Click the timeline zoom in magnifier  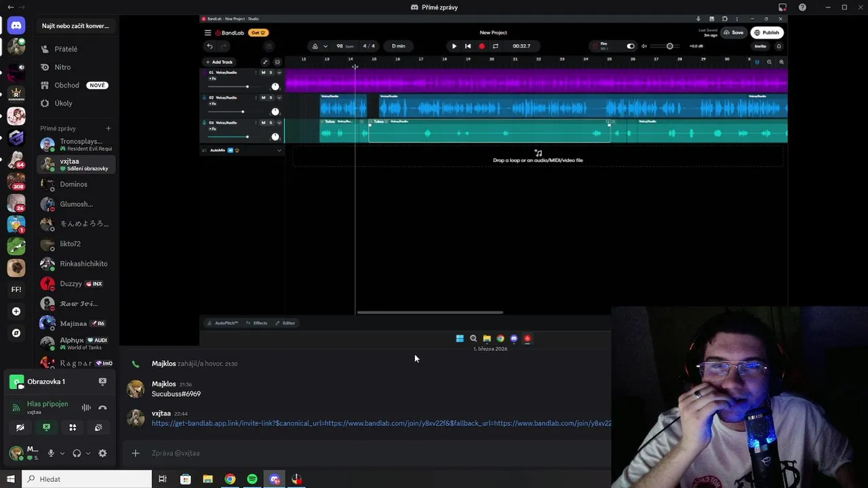tap(781, 62)
